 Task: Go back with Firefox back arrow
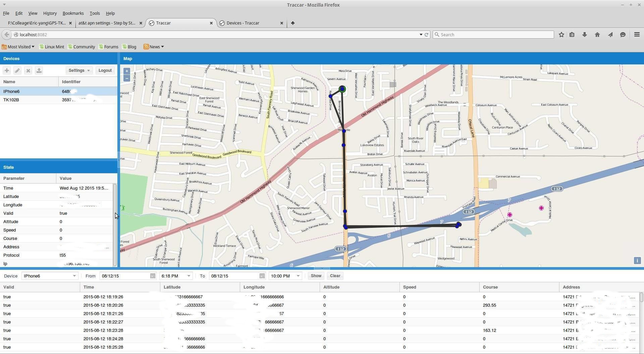(x=6, y=35)
